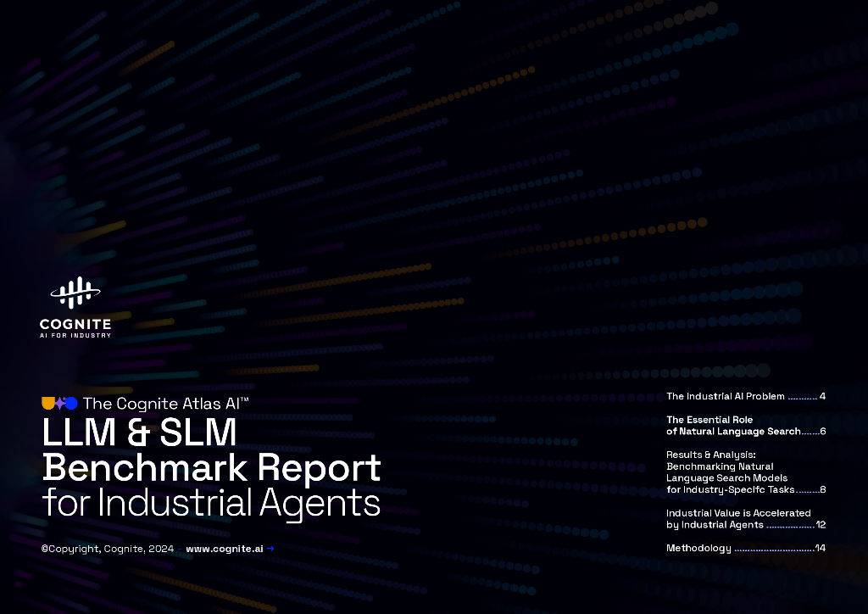Open the www.cognite.ai link
868x614 pixels.
[x=224, y=549]
